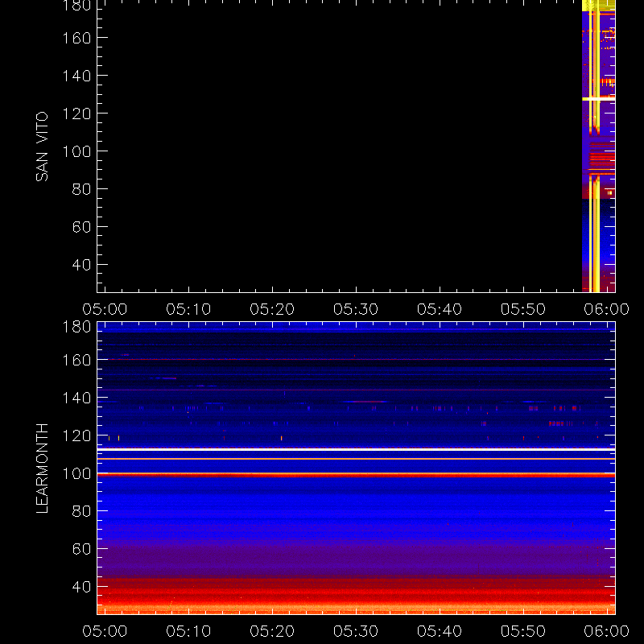Select the 100 tick label on SAN VITO plot
The height and width of the screenshot is (644, 644).
(76, 151)
